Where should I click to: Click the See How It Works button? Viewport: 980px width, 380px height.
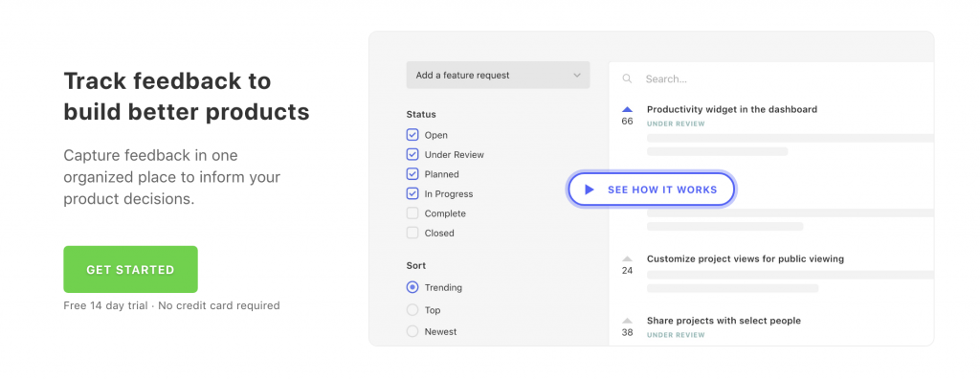(x=652, y=190)
